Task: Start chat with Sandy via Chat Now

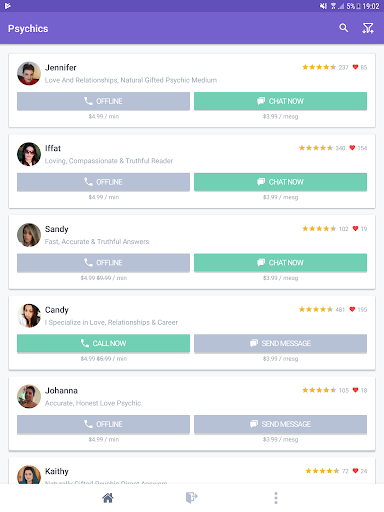Action: click(x=280, y=263)
